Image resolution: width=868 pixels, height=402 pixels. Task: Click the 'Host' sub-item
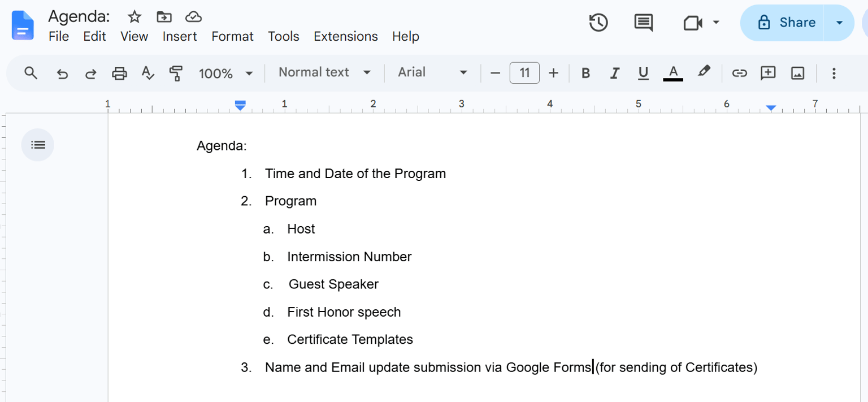[x=301, y=229]
